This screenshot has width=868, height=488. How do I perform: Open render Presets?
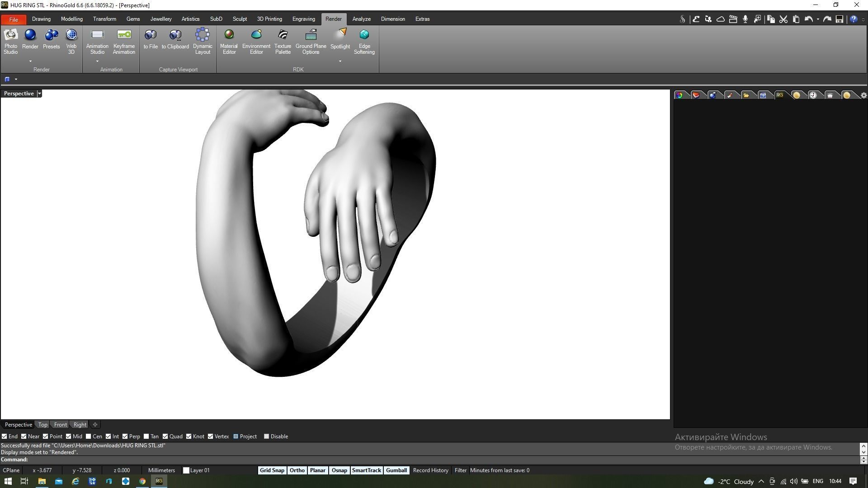point(51,39)
